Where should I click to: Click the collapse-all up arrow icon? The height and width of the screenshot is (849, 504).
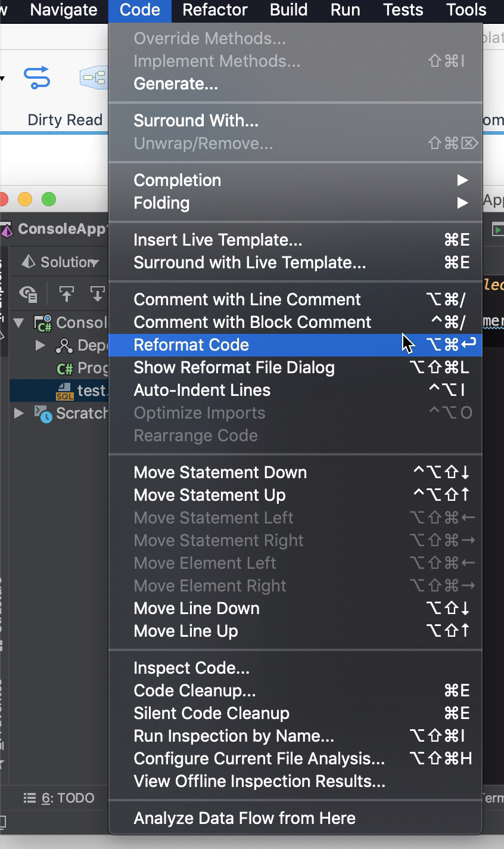coord(66,294)
